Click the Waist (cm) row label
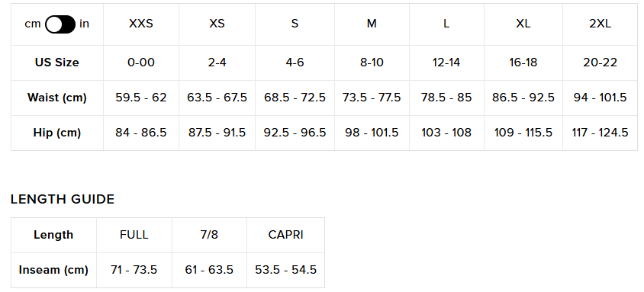644x292 pixels. coord(56,98)
